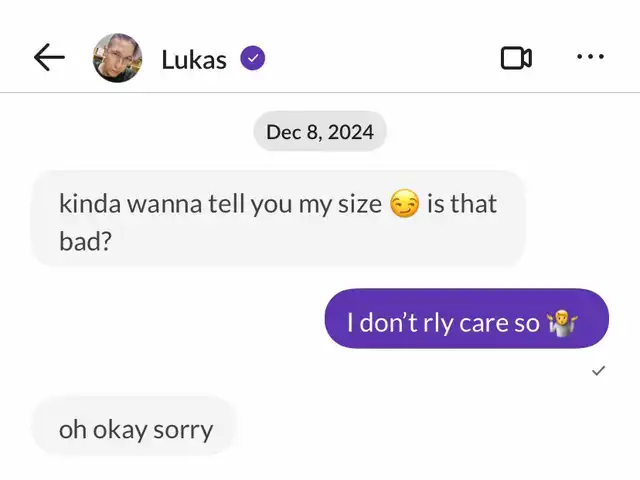Click the word "sorry" in last reply
This screenshot has height=480, width=640.
point(183,431)
